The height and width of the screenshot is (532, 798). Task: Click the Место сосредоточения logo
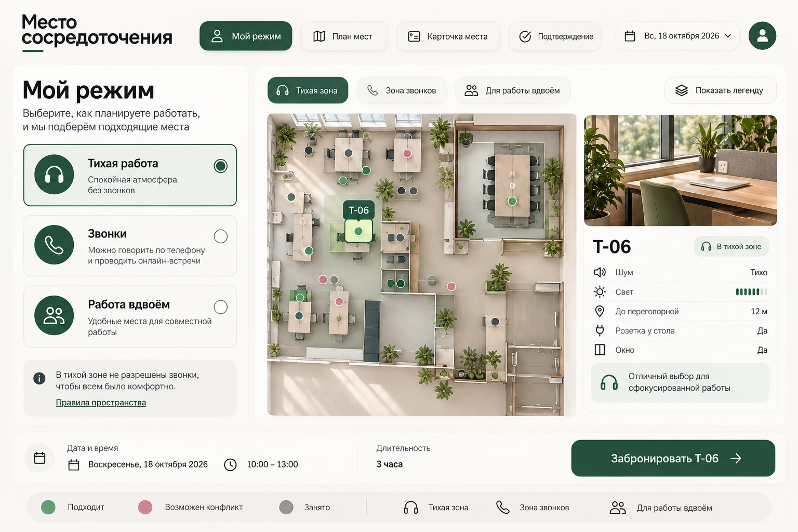pos(97,32)
